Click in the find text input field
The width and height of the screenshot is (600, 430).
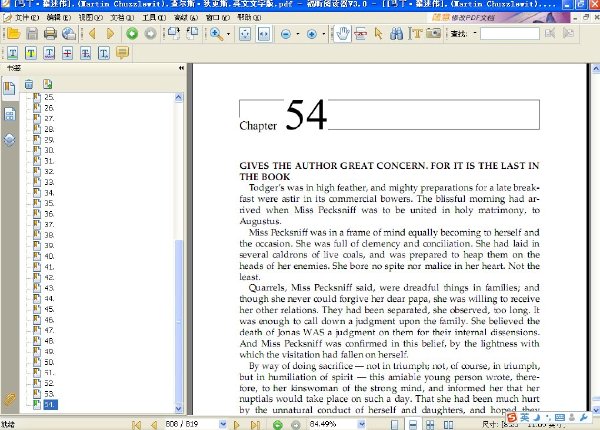510,34
